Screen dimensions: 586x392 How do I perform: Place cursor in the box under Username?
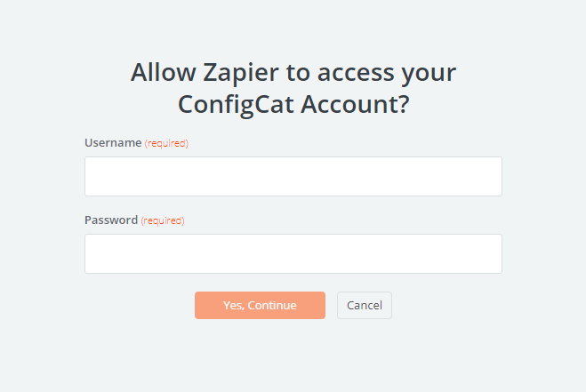(293, 176)
